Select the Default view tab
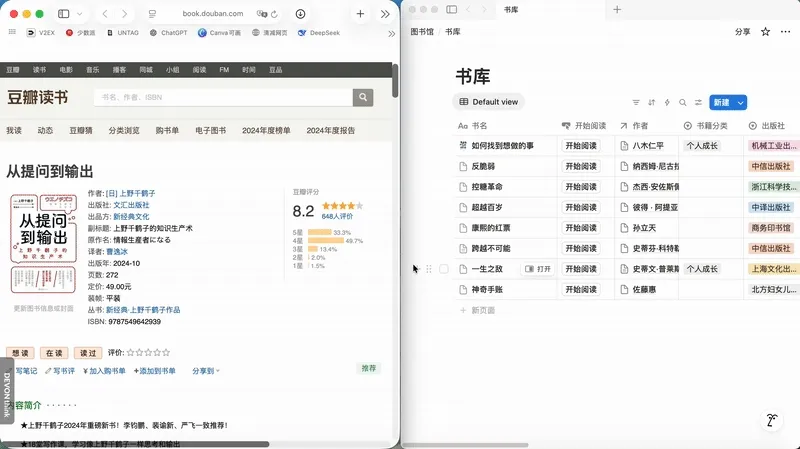800x449 pixels. tap(488, 102)
